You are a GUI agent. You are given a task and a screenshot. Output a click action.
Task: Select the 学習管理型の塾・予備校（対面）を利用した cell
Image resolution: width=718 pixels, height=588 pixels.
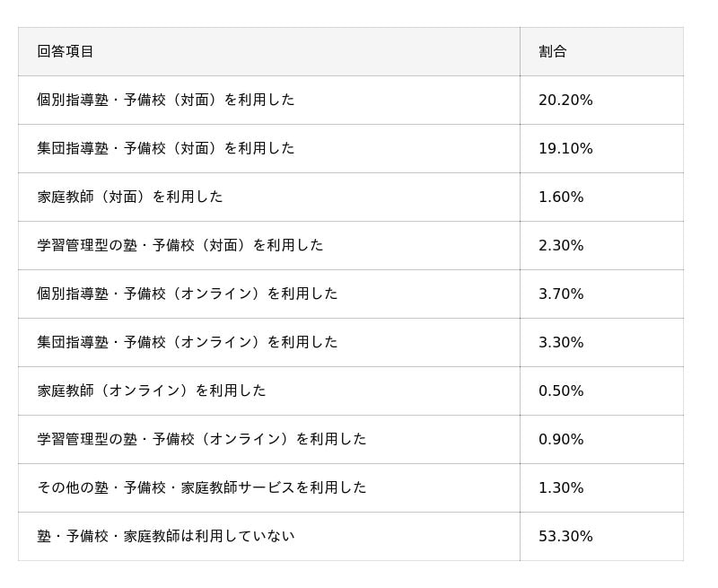point(180,245)
